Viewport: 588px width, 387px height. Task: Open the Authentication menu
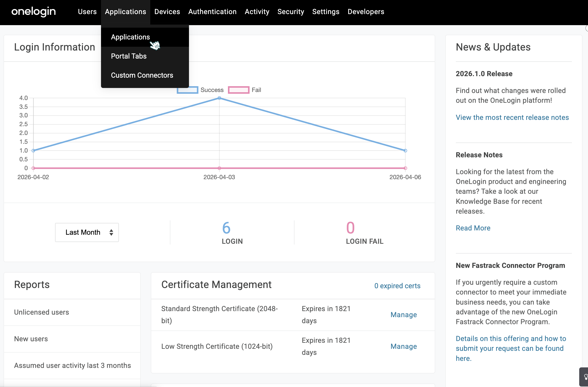pyautogui.click(x=212, y=12)
